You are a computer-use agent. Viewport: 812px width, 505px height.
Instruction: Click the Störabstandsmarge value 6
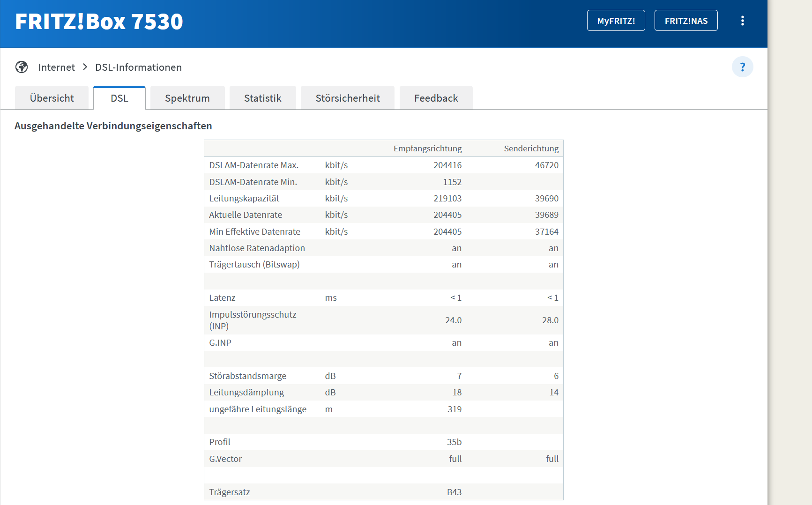556,376
